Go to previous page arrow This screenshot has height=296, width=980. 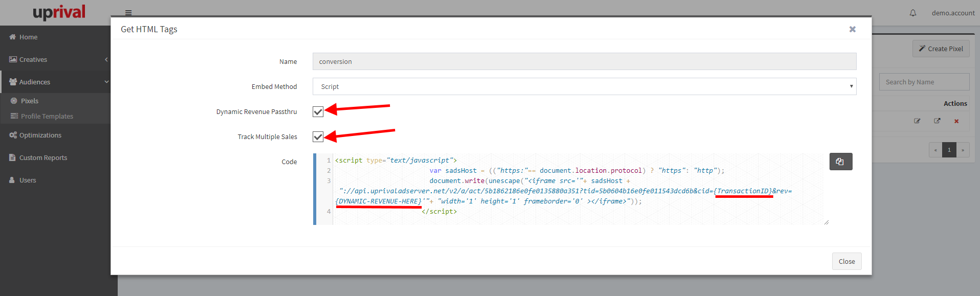[x=935, y=150]
